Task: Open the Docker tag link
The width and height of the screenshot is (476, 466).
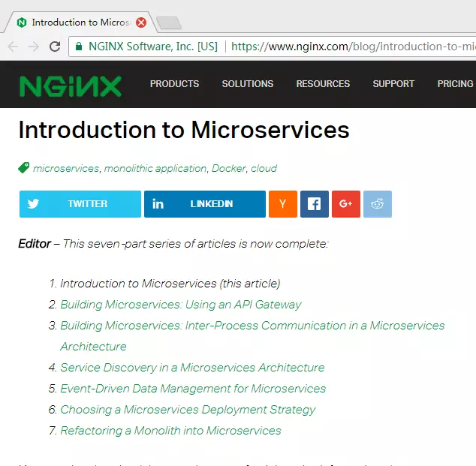Action: (228, 168)
